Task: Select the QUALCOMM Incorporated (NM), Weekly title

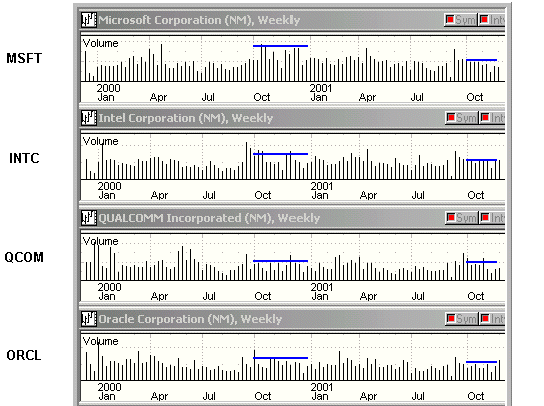Action: pyautogui.click(x=209, y=218)
